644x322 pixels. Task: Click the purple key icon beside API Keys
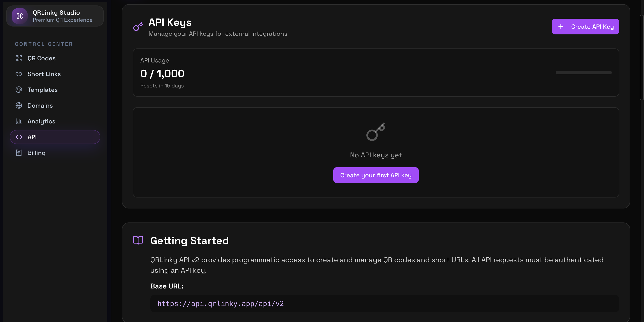click(x=138, y=26)
